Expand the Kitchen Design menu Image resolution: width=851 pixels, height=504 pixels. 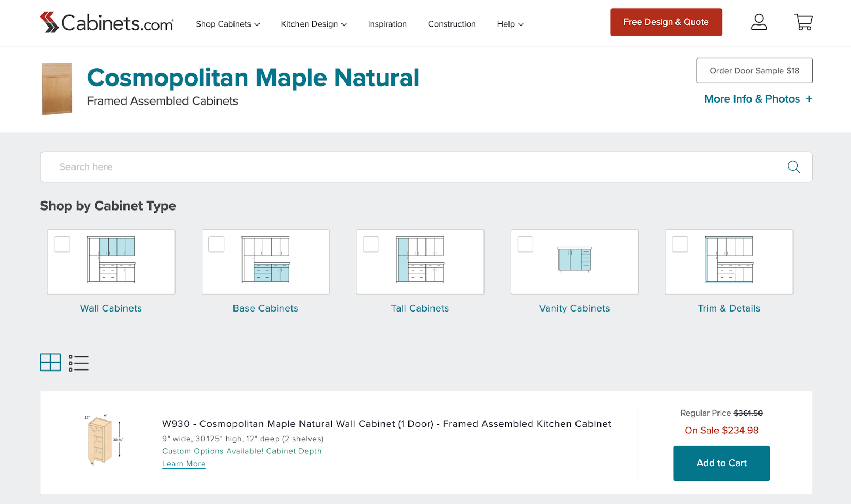[314, 24]
